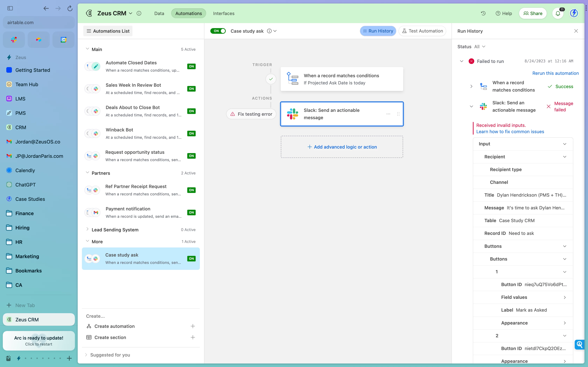Open base history clock icon
The width and height of the screenshot is (588, 367).
tap(483, 13)
